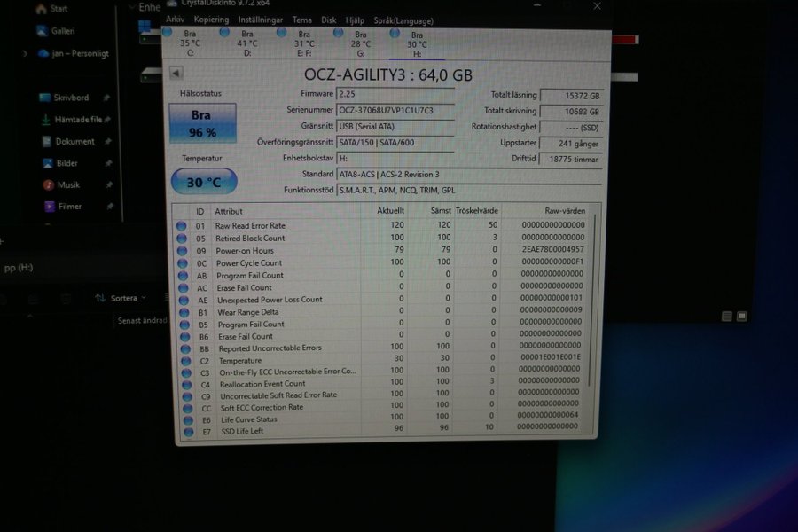
Task: Select drive C: status orb
Action: point(168,33)
